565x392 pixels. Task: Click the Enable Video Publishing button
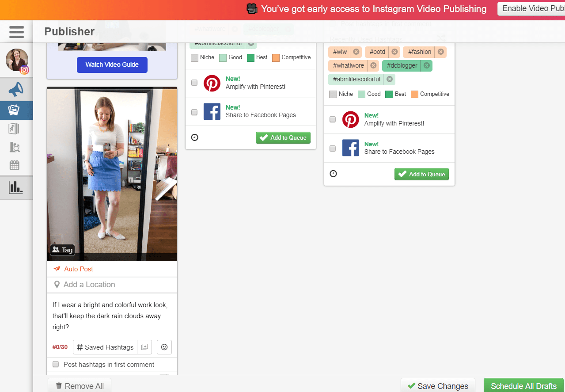pos(531,8)
